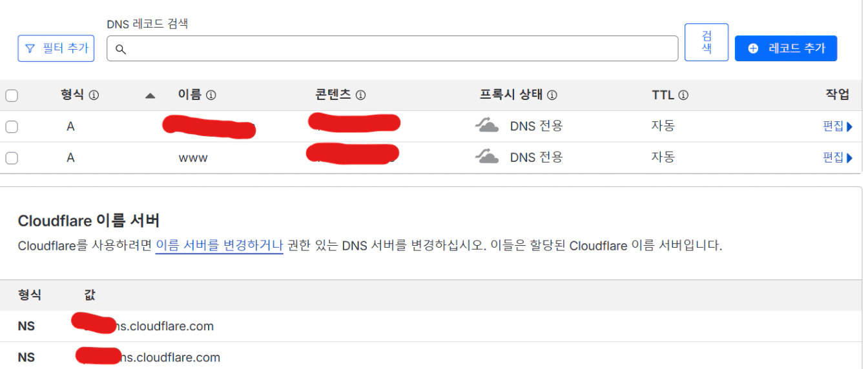Expand 편집 for the first A record

tap(838, 126)
